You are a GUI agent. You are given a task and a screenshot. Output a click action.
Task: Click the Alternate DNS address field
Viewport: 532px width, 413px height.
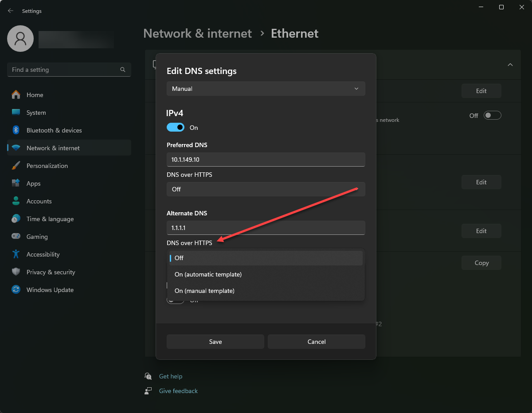[x=266, y=228]
